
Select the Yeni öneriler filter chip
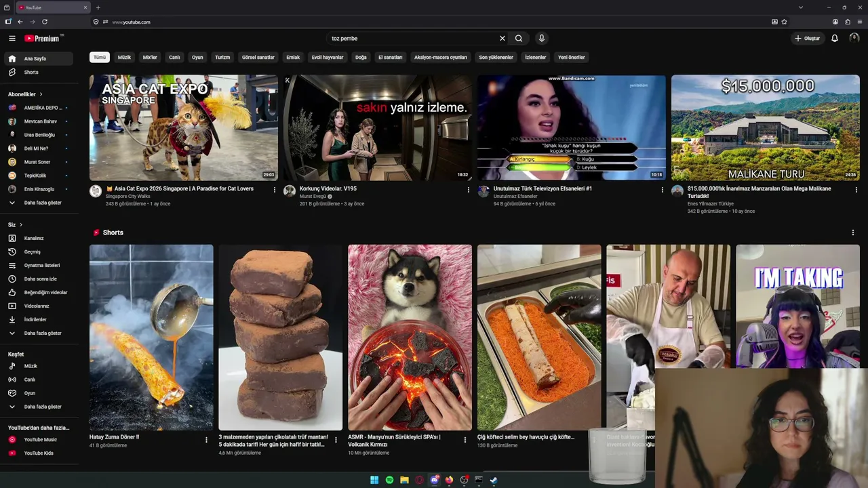(572, 58)
